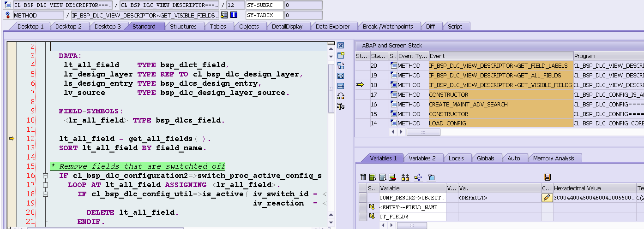Image resolution: width=644 pixels, height=229 pixels.
Task: Click the SY-SUBRC value field
Action: [x=303, y=5]
